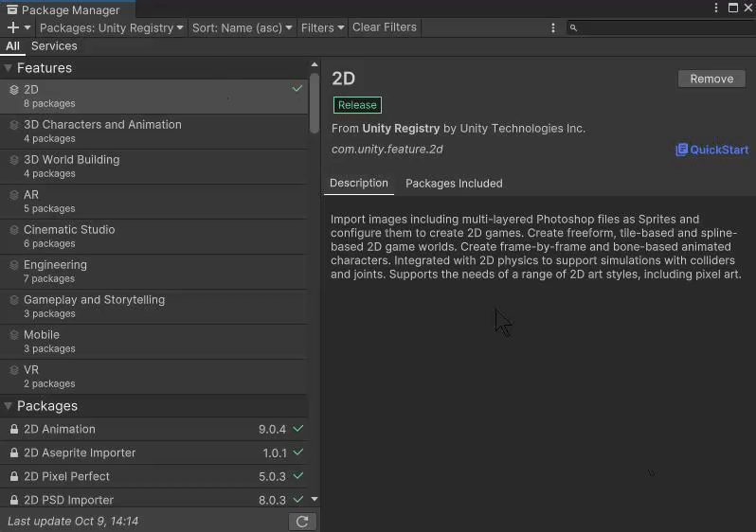
Task: Select 3D Characters and Animation feature
Action: click(153, 132)
